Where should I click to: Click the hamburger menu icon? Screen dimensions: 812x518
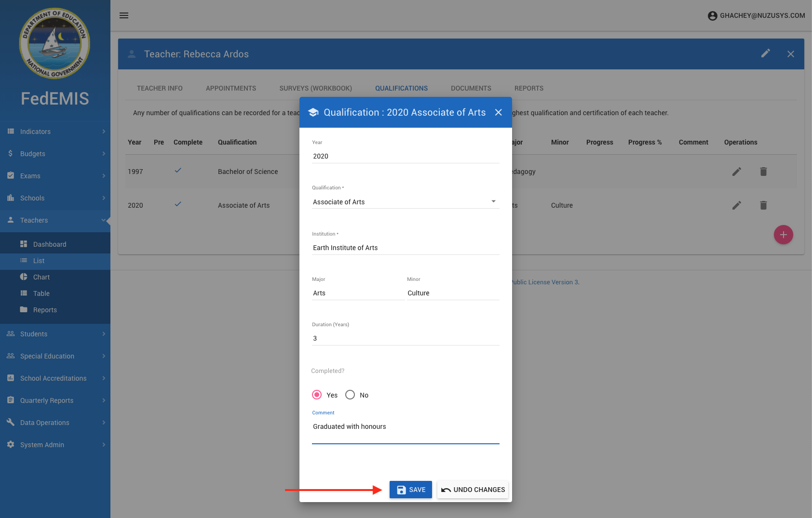tap(124, 15)
